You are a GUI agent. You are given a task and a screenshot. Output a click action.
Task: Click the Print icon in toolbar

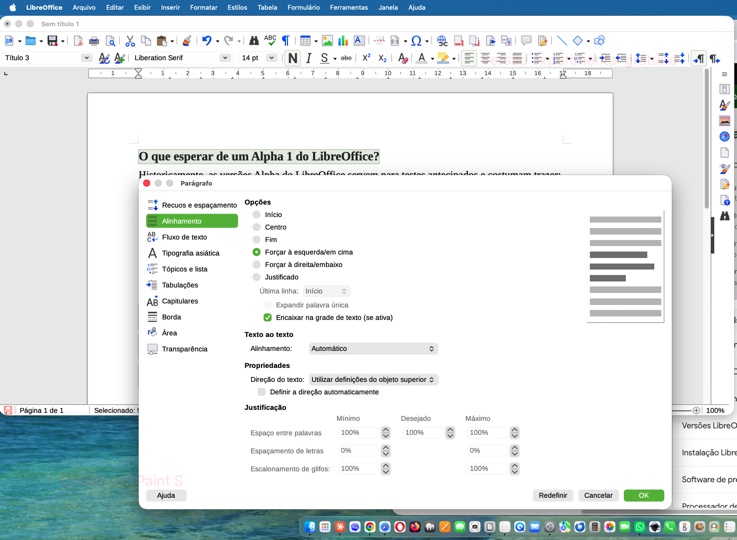94,41
